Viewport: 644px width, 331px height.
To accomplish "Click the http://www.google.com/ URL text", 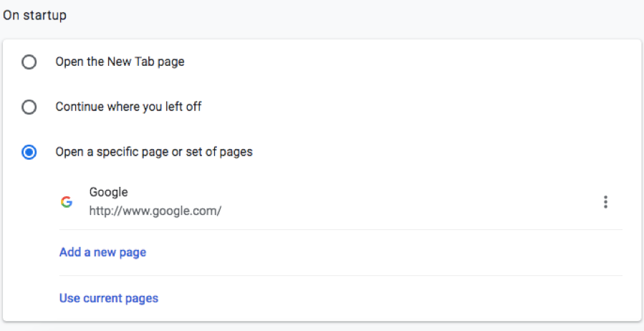I will [x=155, y=211].
